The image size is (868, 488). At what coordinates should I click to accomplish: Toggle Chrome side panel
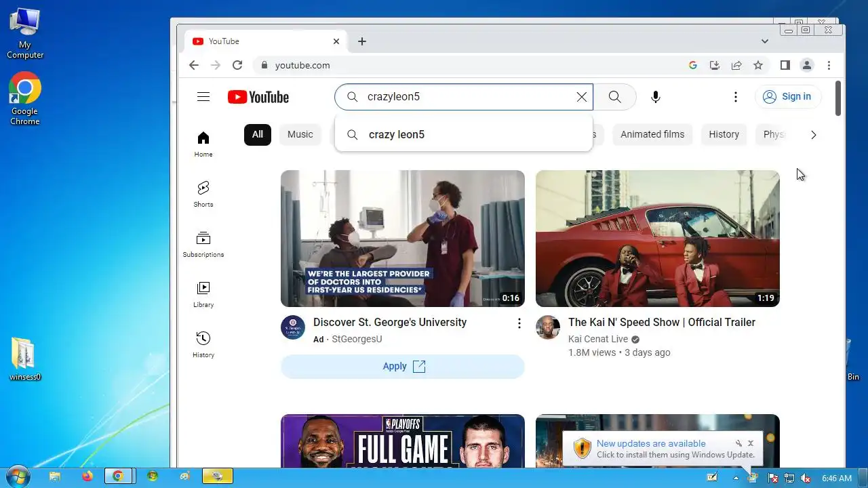(785, 65)
